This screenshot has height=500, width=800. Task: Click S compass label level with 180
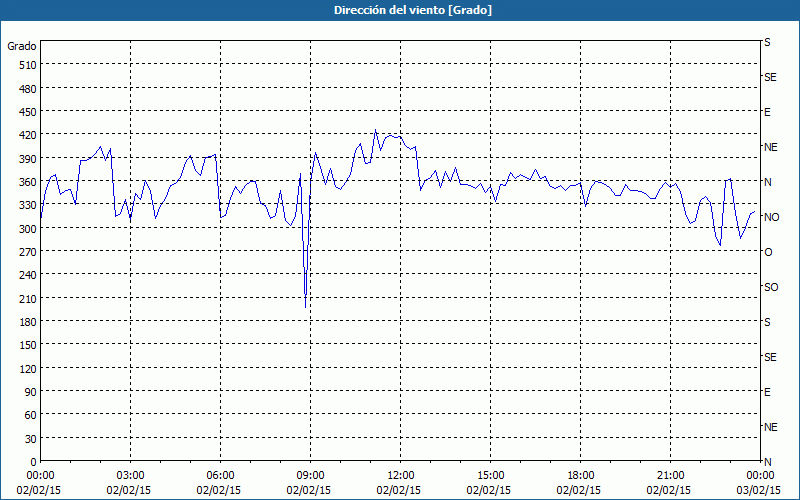click(767, 322)
